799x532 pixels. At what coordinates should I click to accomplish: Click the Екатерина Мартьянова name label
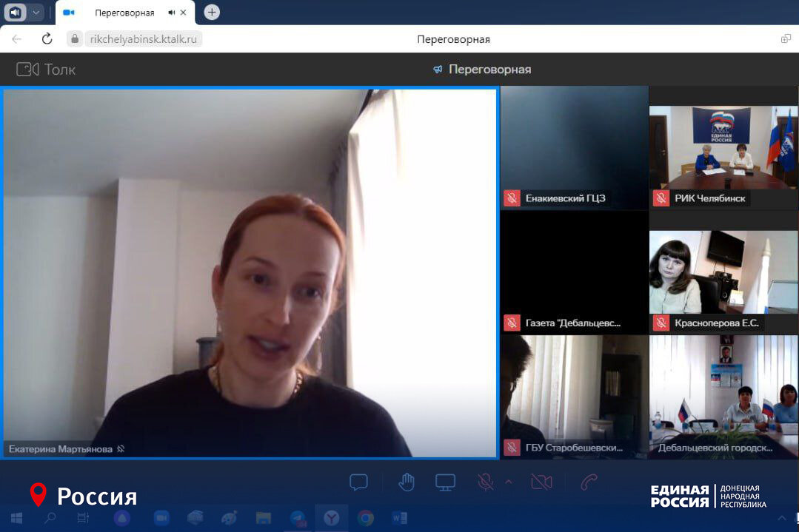(61, 449)
